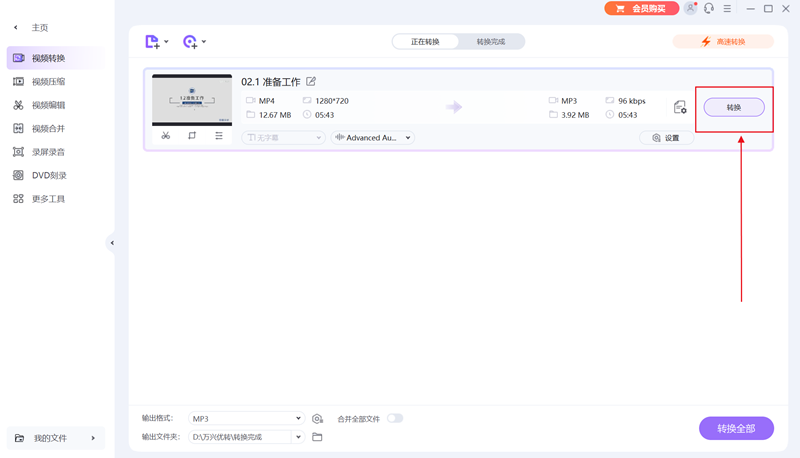
Task: Click 转换全部 convert all button
Action: [x=736, y=428]
